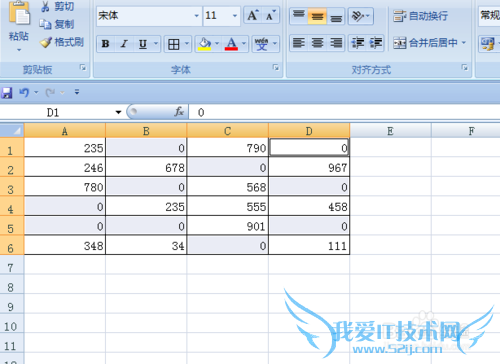Decrease font size with small A button
This screenshot has width=500, height=364.
tap(271, 15)
